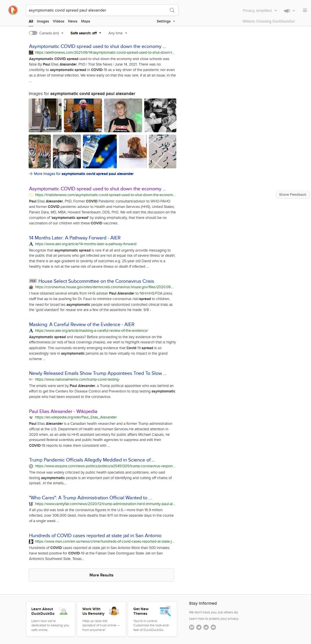Screen dimensions: 311x644
Task: Click the Share Feedback button
Action: (293, 195)
